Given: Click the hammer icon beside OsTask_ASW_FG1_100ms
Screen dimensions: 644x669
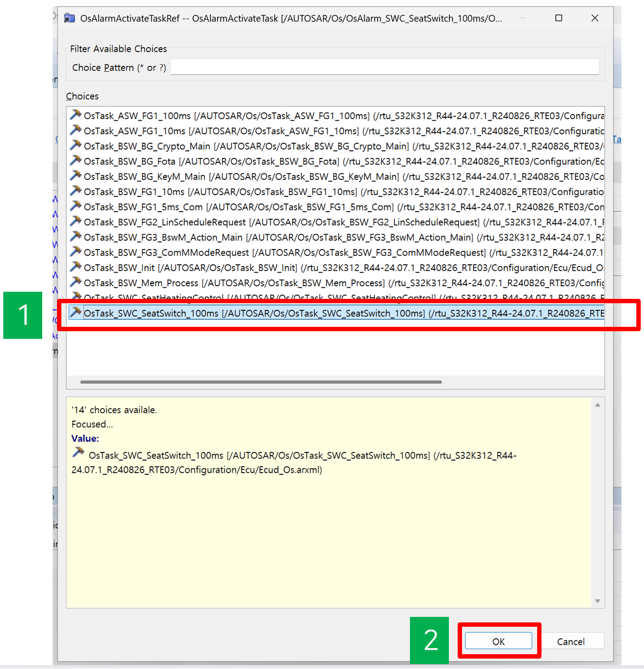Looking at the screenshot, I should point(75,115).
